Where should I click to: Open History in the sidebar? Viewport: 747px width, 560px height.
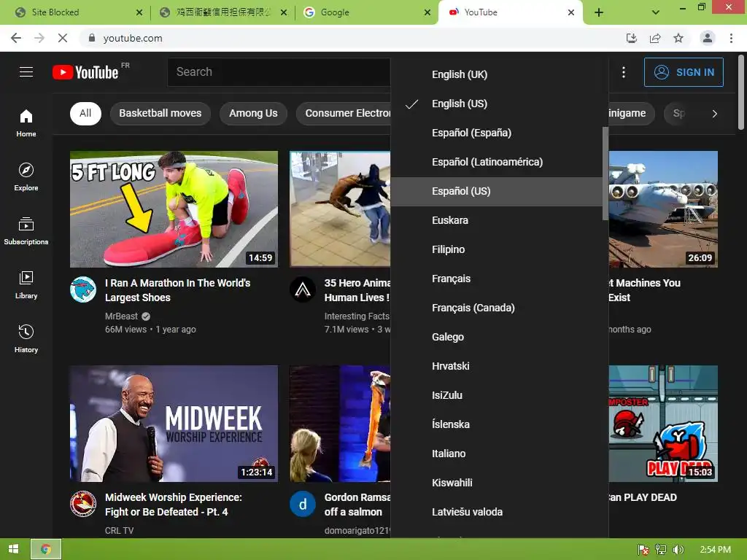[26, 338]
